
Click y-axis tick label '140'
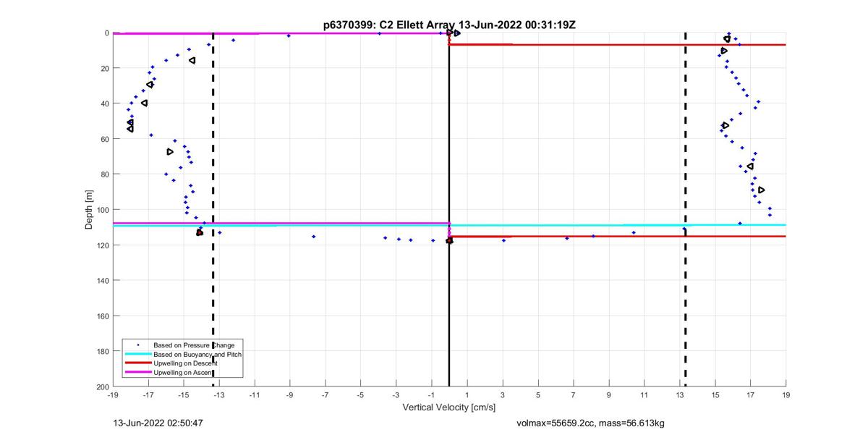tap(102, 280)
